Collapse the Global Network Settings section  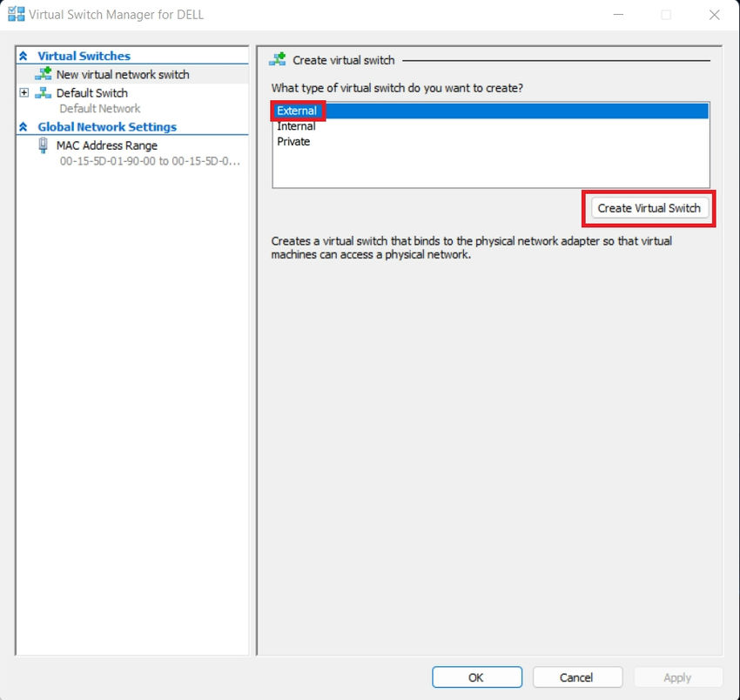point(24,126)
